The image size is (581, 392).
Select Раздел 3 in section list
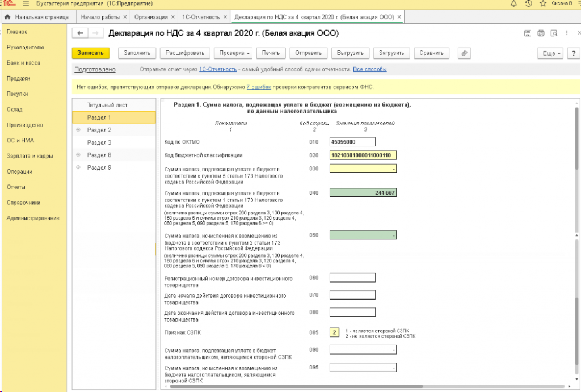(114, 142)
